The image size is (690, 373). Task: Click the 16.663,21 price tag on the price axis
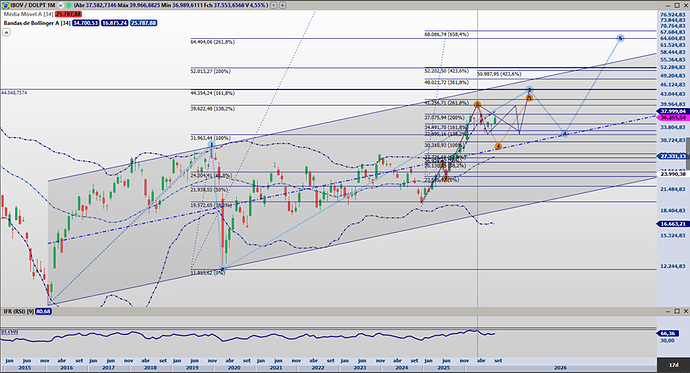[x=673, y=224]
